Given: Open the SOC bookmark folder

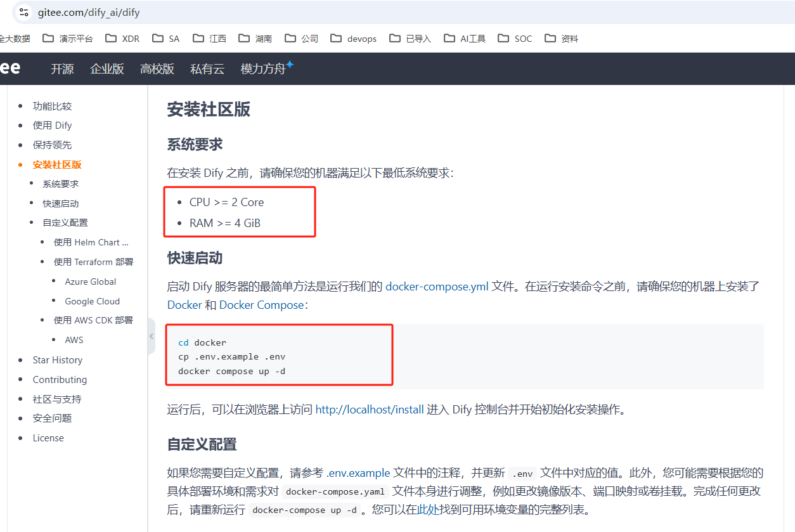Looking at the screenshot, I should (x=515, y=39).
